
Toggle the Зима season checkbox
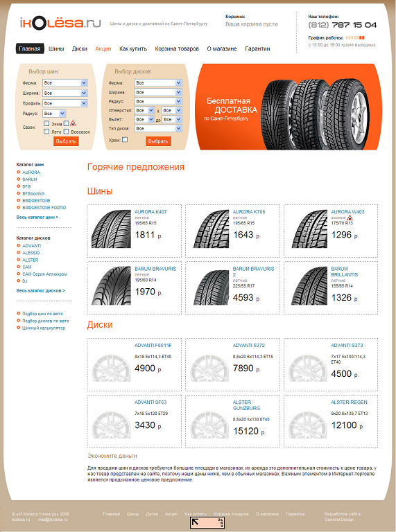tap(46, 123)
